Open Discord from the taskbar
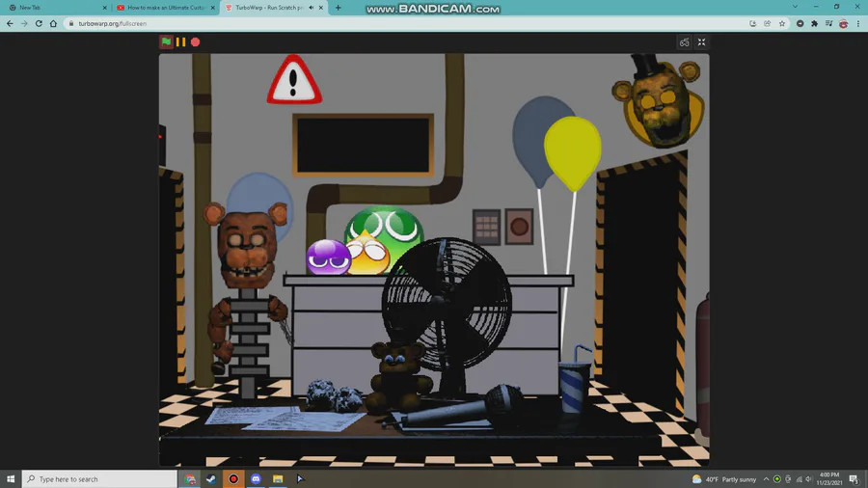The image size is (868, 488). tap(256, 479)
